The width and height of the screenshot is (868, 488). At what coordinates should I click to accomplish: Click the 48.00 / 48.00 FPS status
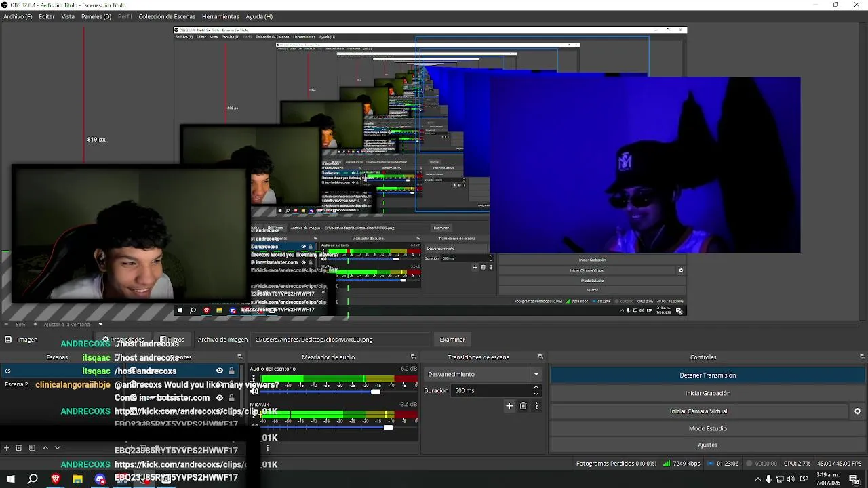840,464
